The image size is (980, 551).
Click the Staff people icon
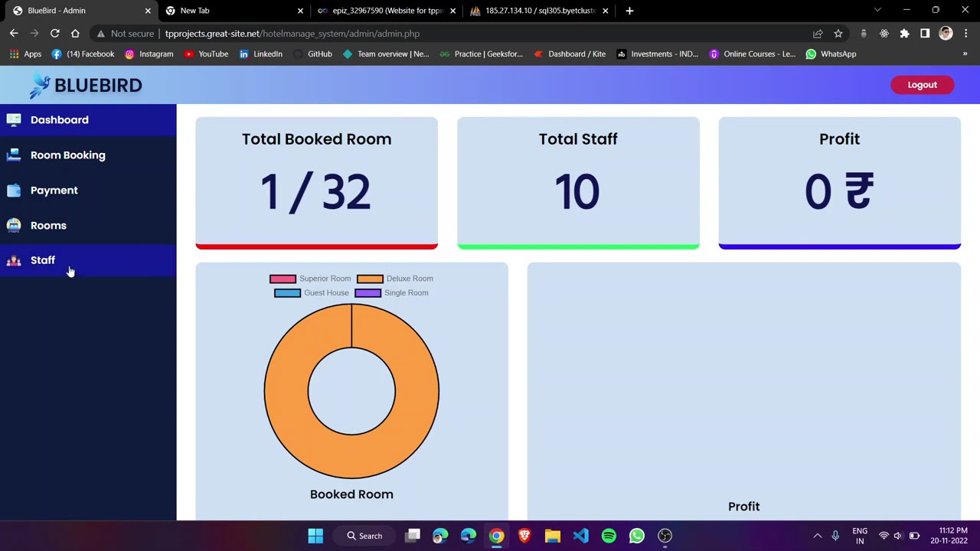(14, 260)
